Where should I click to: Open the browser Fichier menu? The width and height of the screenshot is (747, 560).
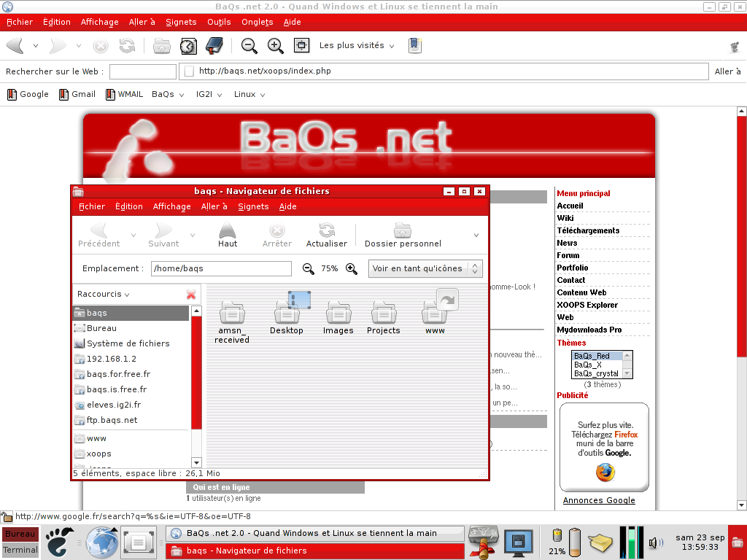20,22
